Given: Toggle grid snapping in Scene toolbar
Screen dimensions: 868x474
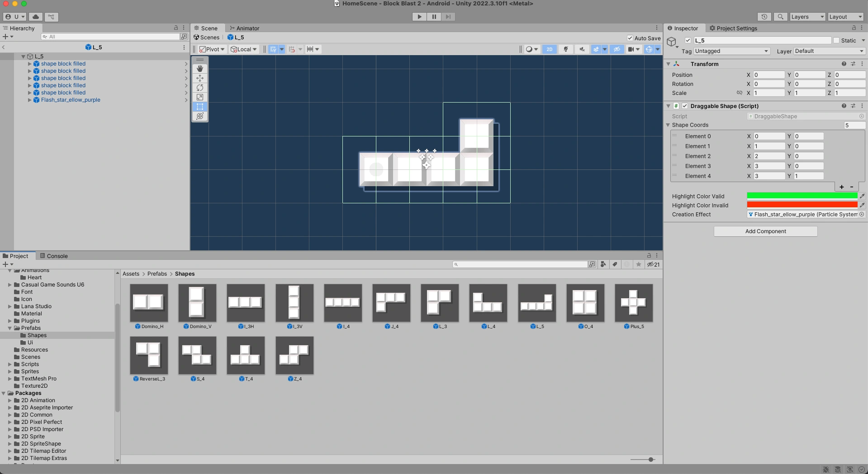Looking at the screenshot, I should click(273, 49).
